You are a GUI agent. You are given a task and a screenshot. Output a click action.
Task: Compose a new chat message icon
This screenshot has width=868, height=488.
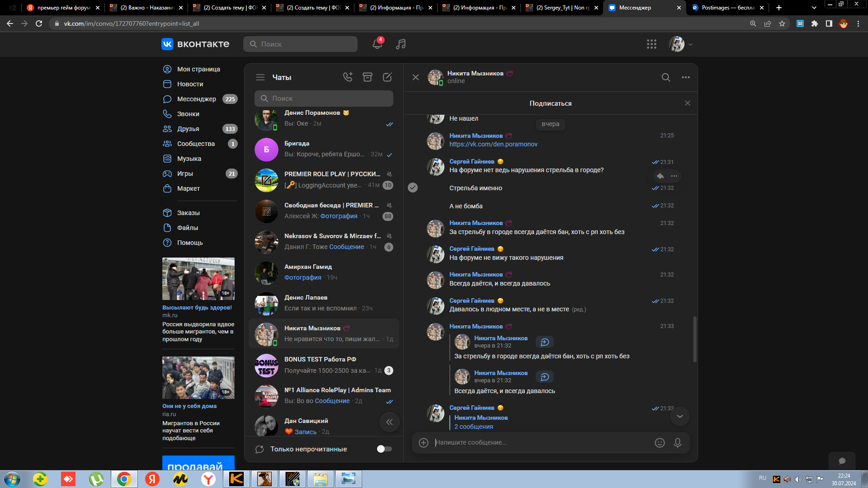[x=387, y=77]
